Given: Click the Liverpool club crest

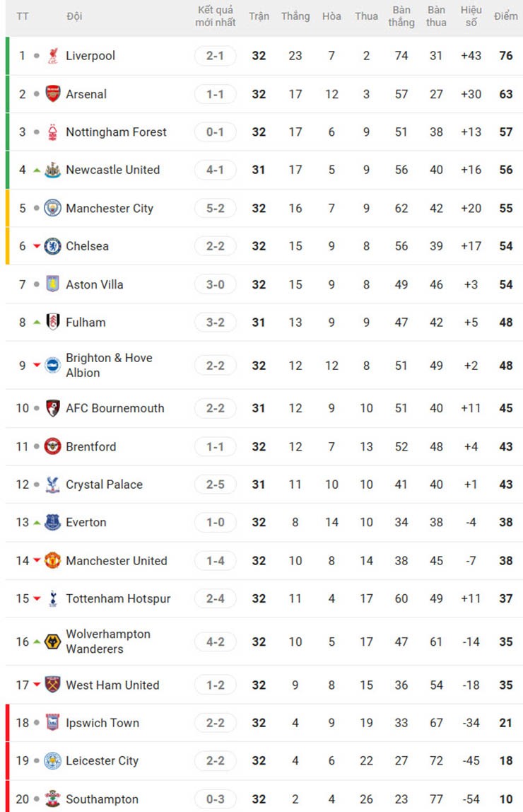Looking at the screenshot, I should coord(53,56).
